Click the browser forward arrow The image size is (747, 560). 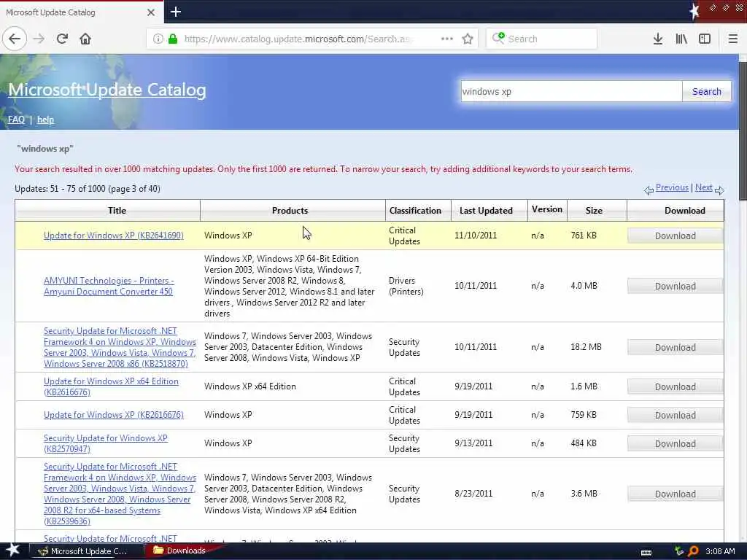[39, 39]
